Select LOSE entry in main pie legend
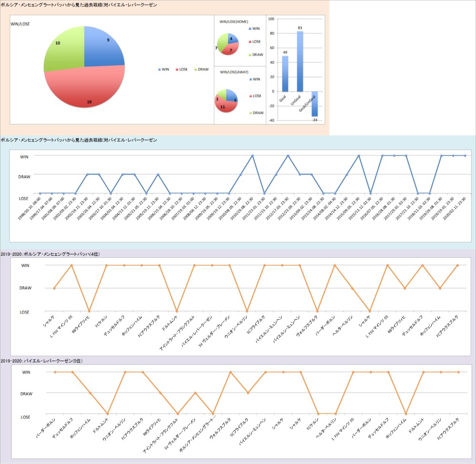Image resolution: width=476 pixels, height=464 pixels. tap(181, 70)
